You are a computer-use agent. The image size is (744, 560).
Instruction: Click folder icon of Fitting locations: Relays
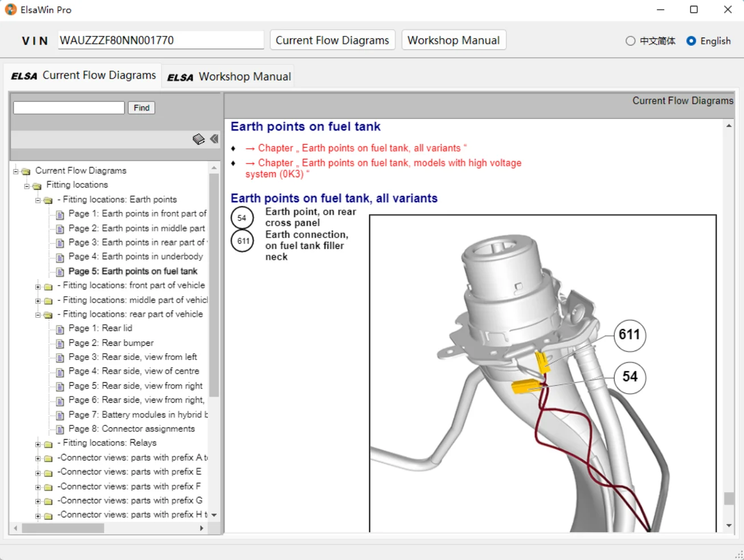[x=48, y=444]
